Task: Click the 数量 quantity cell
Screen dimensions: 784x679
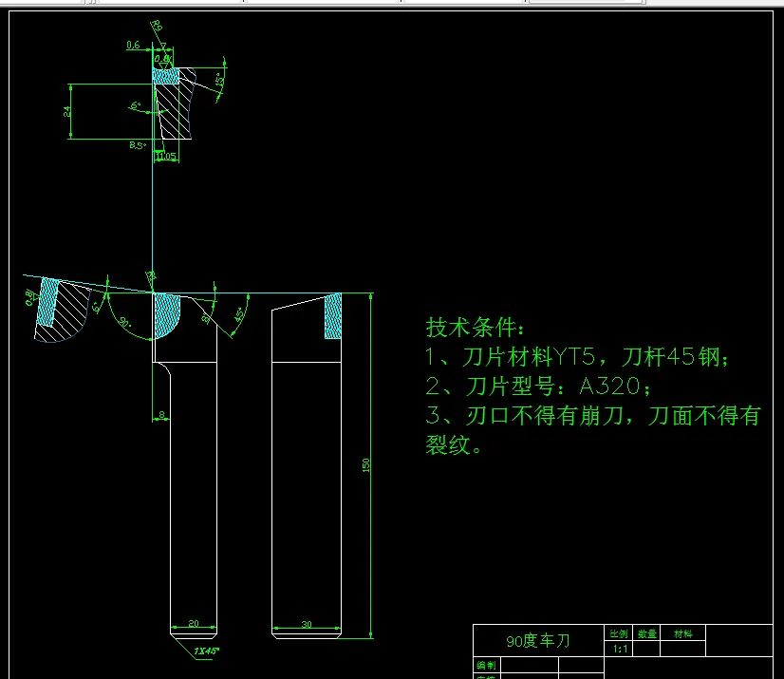Action: [x=649, y=632]
